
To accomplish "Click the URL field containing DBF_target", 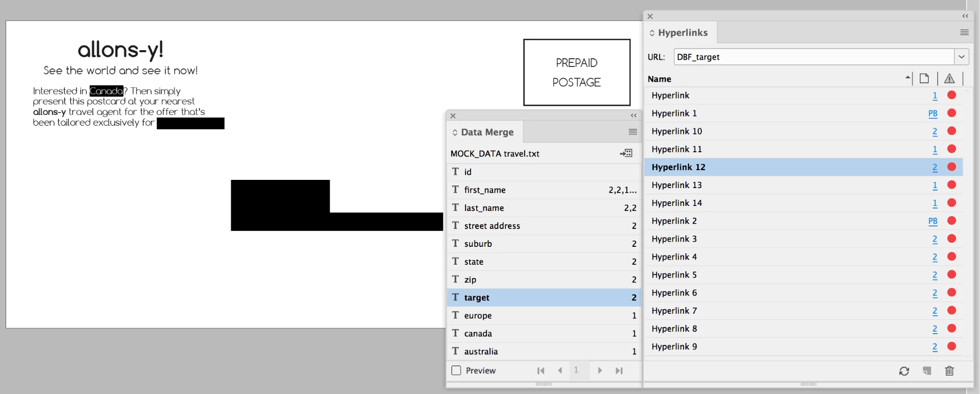I will click(814, 57).
